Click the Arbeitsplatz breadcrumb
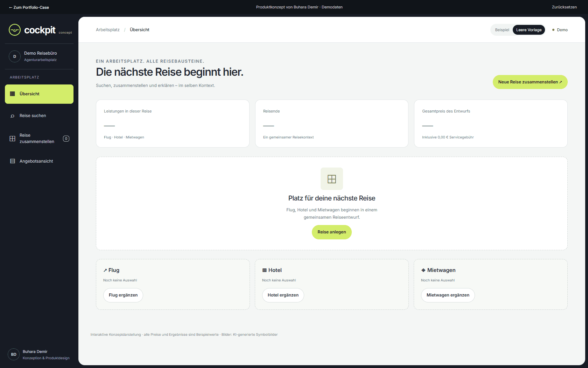The height and width of the screenshot is (368, 588). (x=108, y=30)
